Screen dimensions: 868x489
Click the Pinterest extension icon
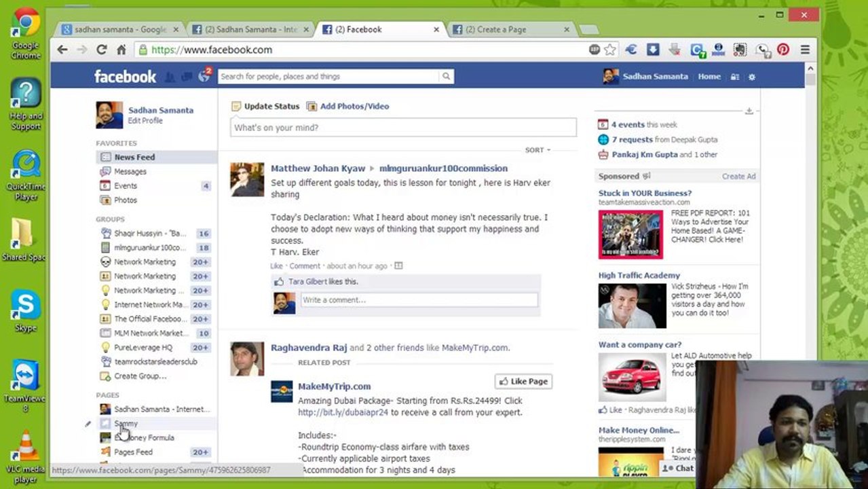pyautogui.click(x=783, y=50)
